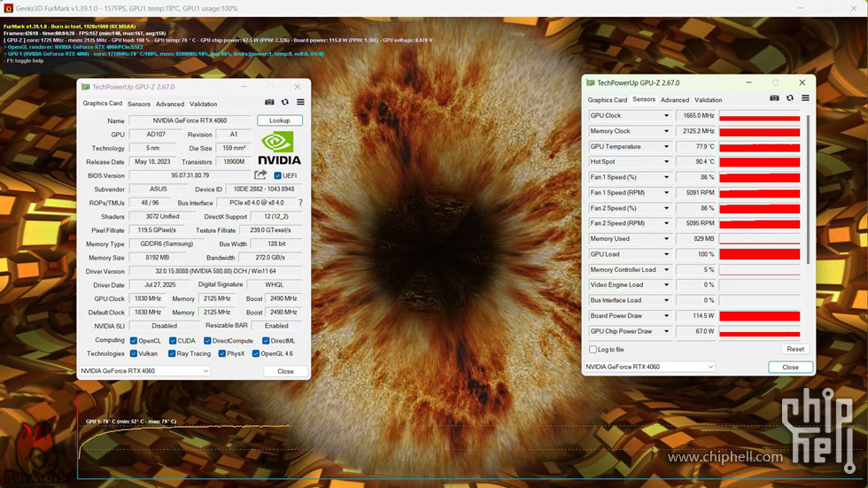Switch to Validation tab in left GPU-Z window

[203, 104]
